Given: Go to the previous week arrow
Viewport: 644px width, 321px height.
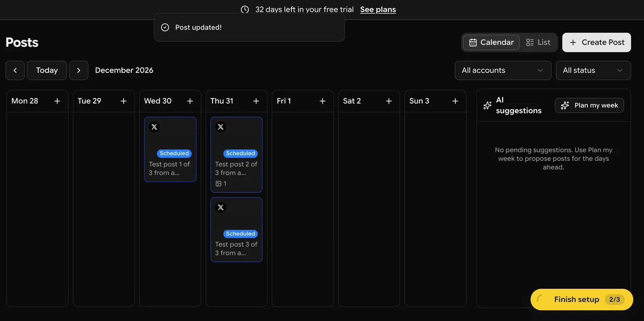Looking at the screenshot, I should click(15, 70).
